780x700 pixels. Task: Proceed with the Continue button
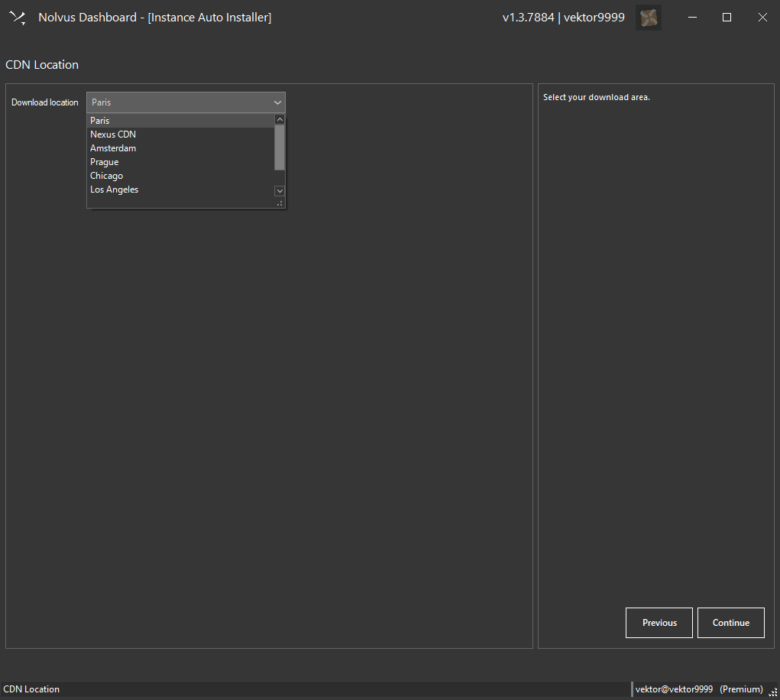[731, 622]
